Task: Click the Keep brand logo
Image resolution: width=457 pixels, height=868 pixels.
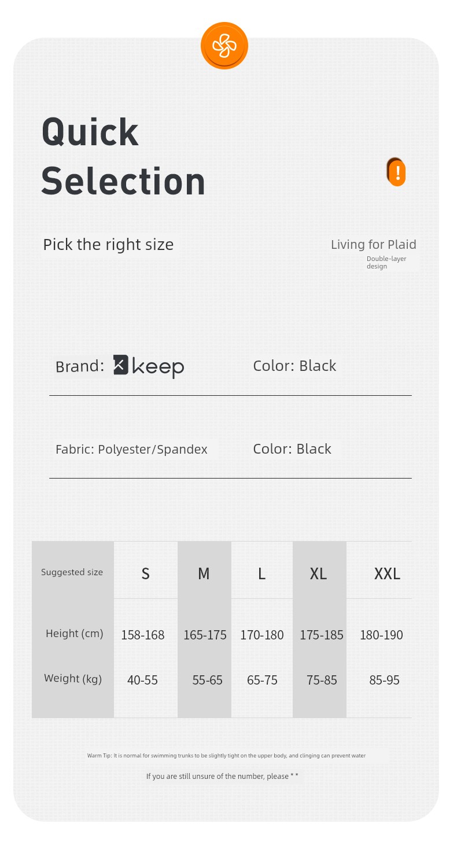Action: (149, 366)
